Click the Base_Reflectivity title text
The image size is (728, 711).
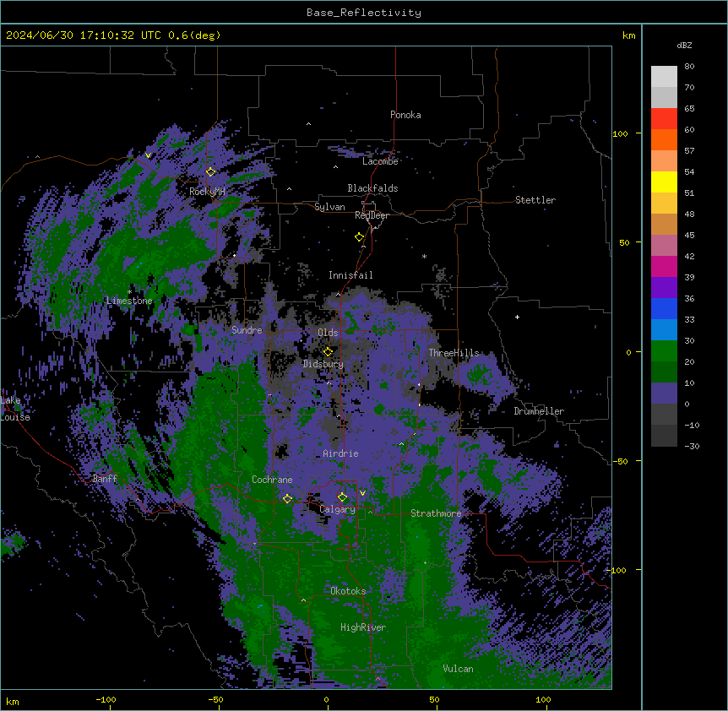click(364, 13)
